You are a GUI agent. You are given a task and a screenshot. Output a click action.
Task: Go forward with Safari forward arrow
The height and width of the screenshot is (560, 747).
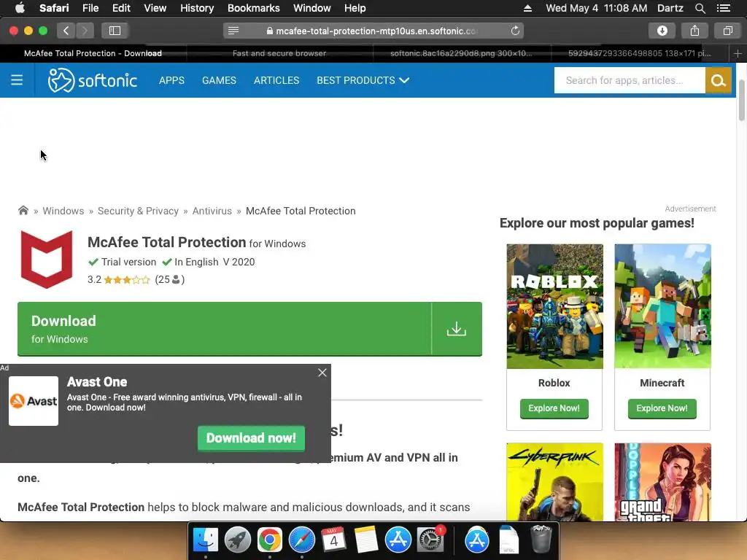tap(85, 31)
